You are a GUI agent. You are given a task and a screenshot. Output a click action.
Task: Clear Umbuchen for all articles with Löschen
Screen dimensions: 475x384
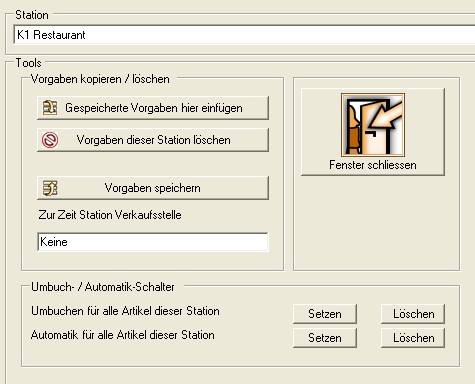(413, 314)
